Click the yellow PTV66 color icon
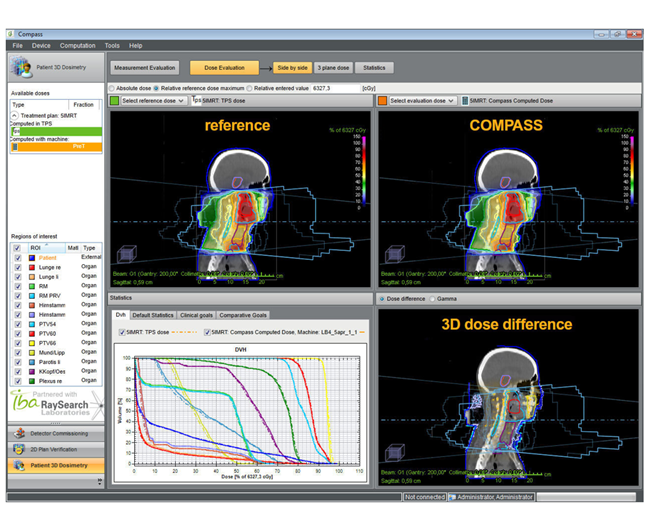The width and height of the screenshot is (650, 530). pyautogui.click(x=32, y=343)
